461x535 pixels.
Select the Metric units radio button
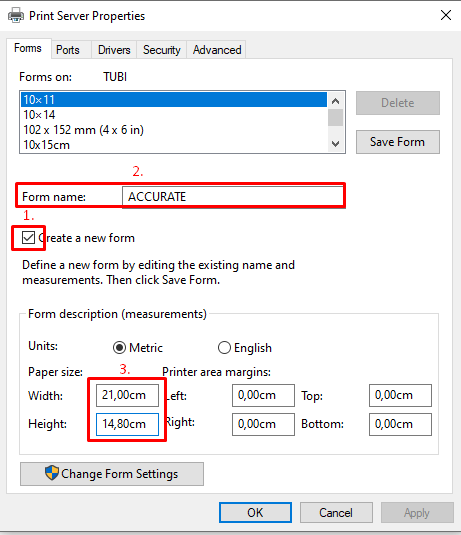point(119,348)
